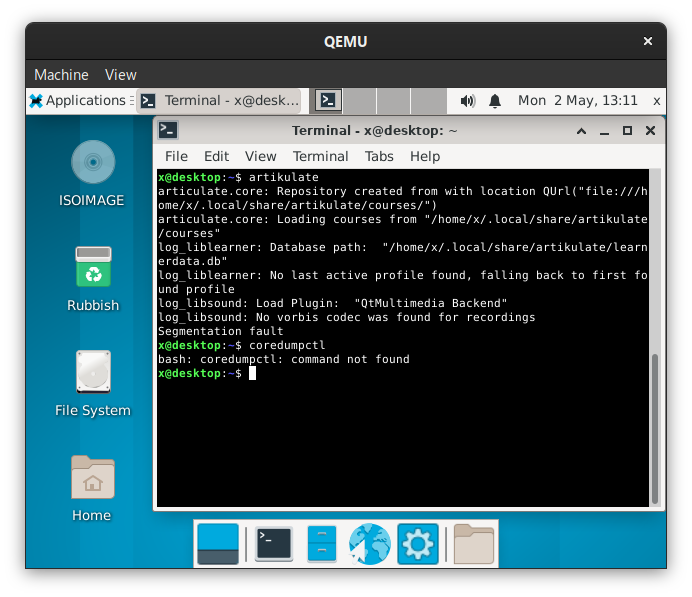
Task: Click the terminal vertical scrollbar handle
Action: 655,428
